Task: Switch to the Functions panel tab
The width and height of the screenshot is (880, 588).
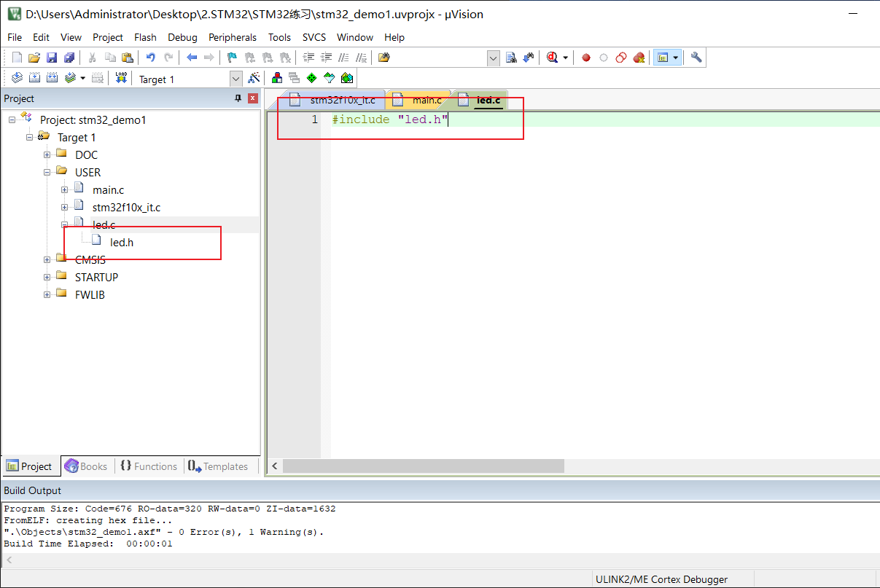Action: (x=149, y=466)
